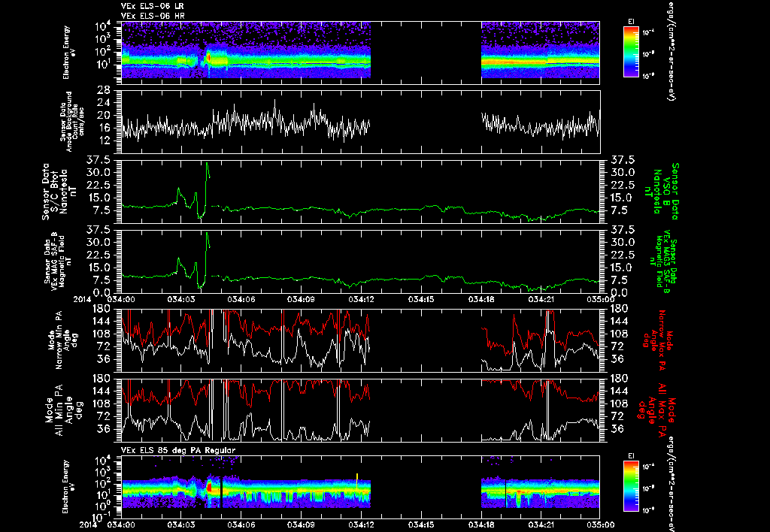The width and height of the screenshot is (770, 532).
Task: Click the '28' tick value on the count rate axis
Action: [x=103, y=90]
